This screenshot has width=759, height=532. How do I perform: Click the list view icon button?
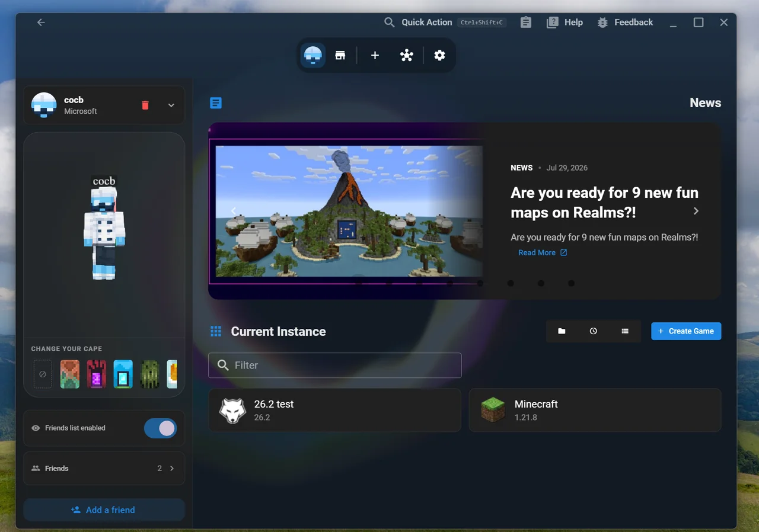(625, 332)
